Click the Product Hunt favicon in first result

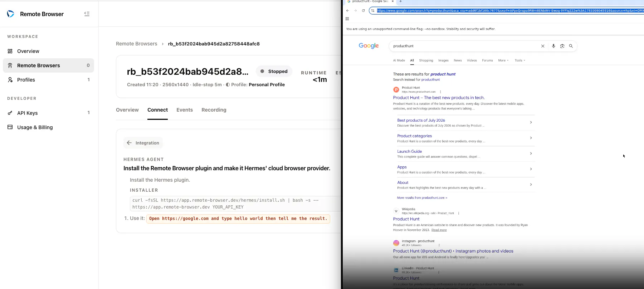click(x=396, y=90)
